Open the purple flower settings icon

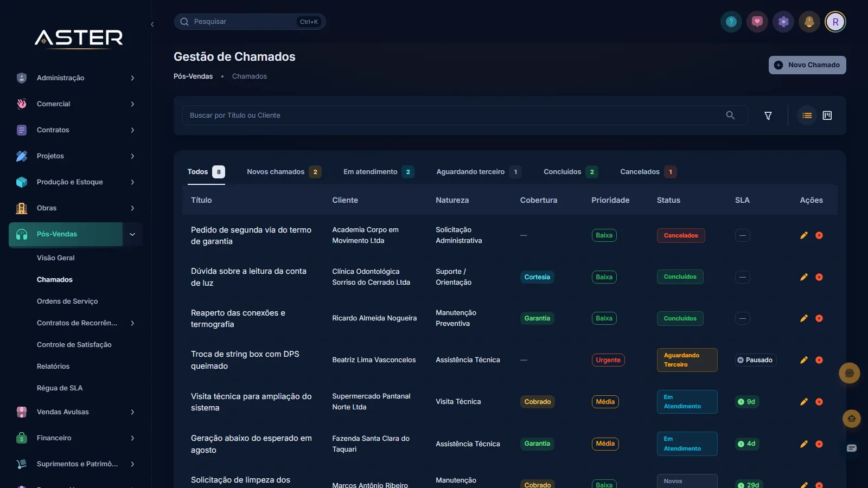pyautogui.click(x=783, y=22)
